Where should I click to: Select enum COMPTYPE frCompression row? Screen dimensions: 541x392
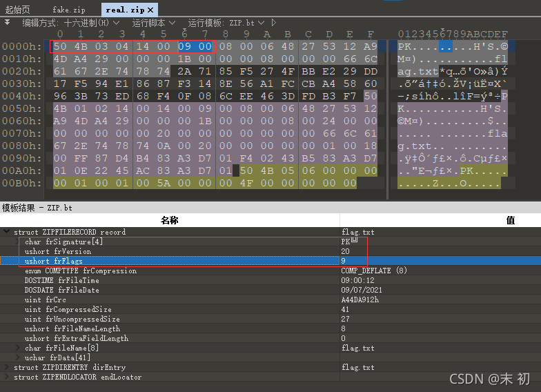pyautogui.click(x=270, y=271)
